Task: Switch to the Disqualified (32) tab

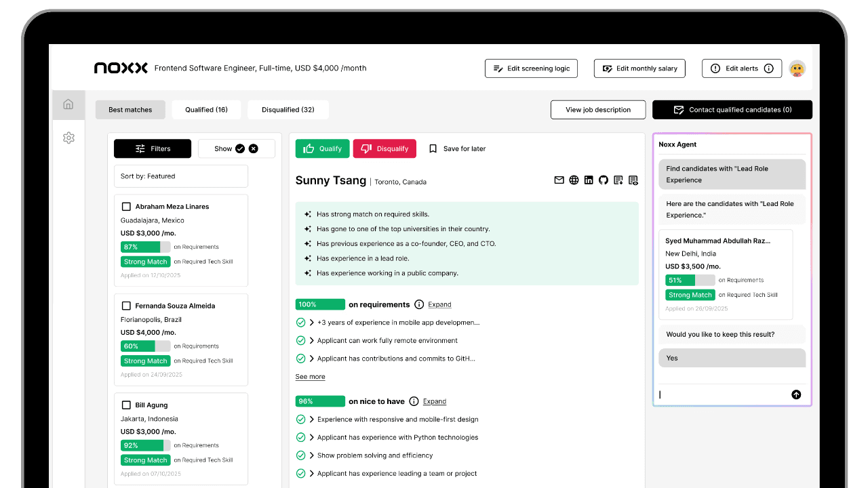Action: (288, 110)
